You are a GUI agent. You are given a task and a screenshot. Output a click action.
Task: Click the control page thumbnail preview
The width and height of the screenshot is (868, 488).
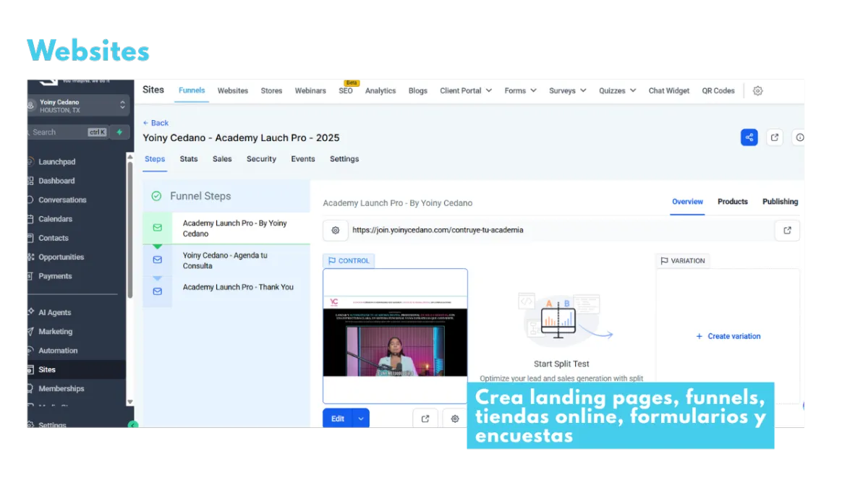[x=395, y=336]
